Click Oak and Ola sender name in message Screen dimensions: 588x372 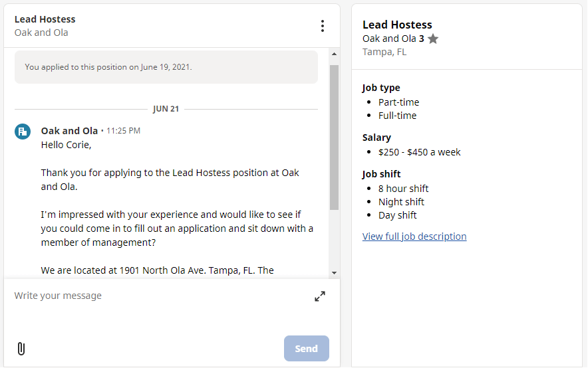click(x=69, y=131)
